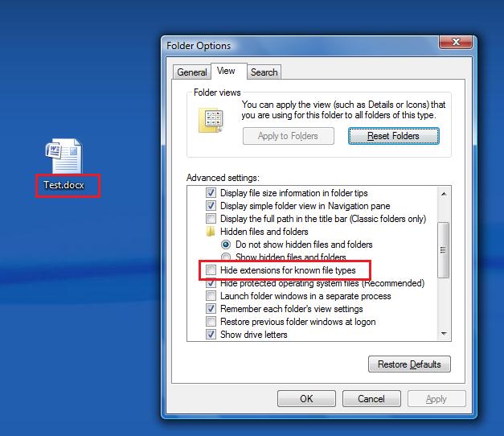Screen dimensions: 504x436
Task: Click the Hidden files and folders label
Action: 264,232
